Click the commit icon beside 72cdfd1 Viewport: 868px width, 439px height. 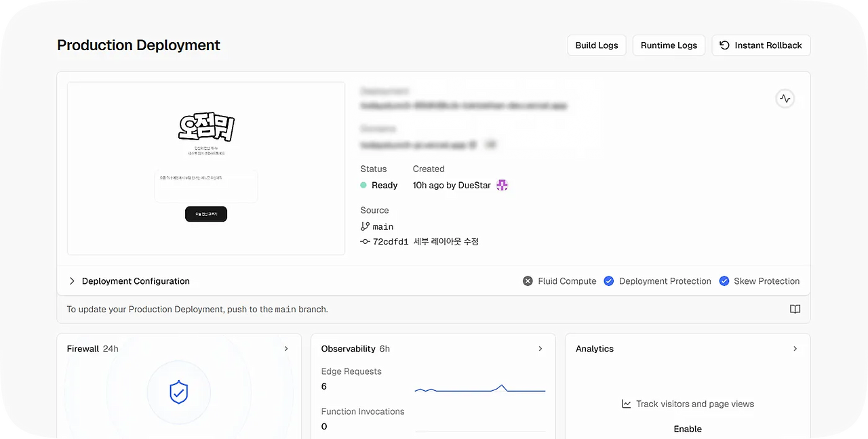(x=366, y=242)
